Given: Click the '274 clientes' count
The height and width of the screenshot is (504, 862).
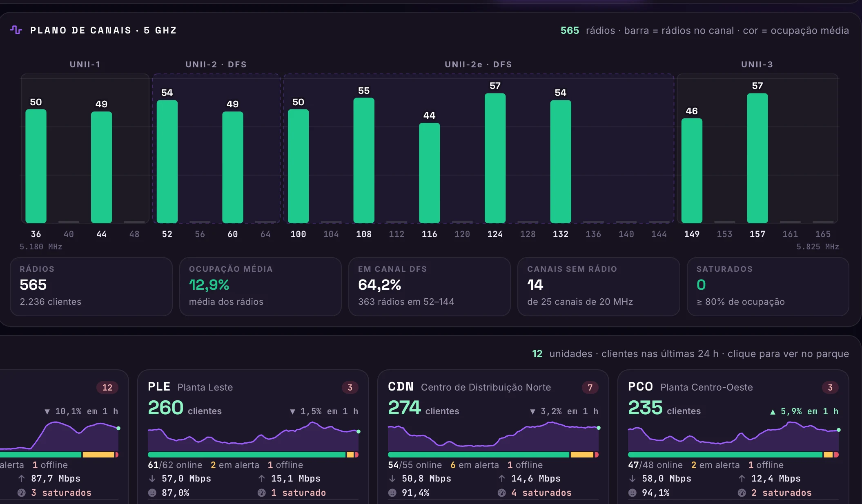Looking at the screenshot, I should click(x=423, y=408).
